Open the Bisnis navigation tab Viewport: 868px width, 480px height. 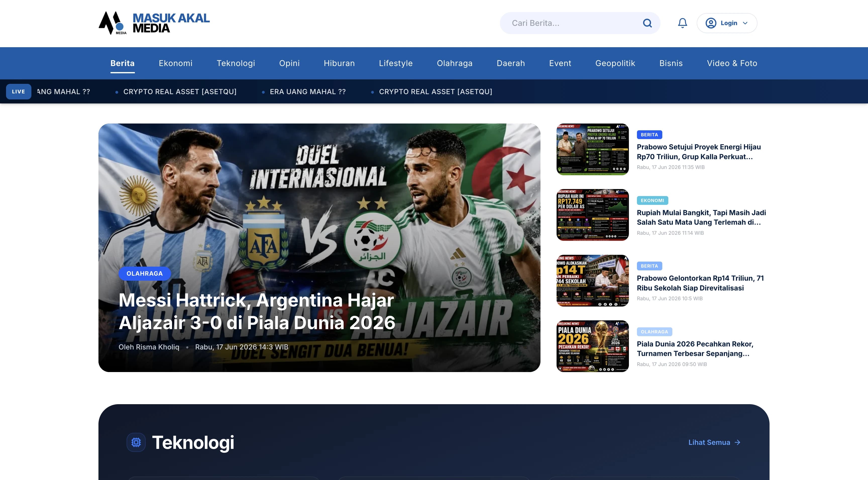(x=671, y=63)
